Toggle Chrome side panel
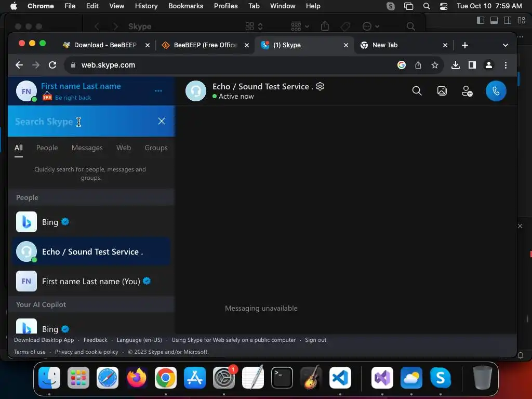The width and height of the screenshot is (532, 399). 472,65
